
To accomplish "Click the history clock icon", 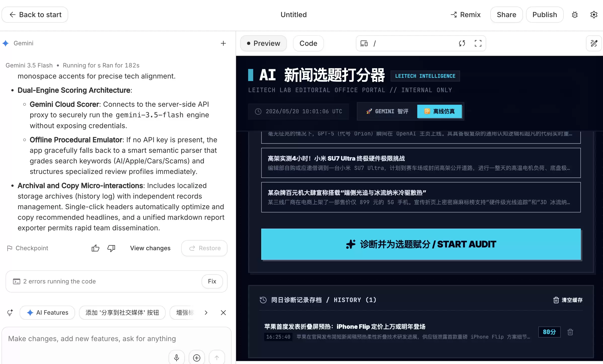I will 263,300.
